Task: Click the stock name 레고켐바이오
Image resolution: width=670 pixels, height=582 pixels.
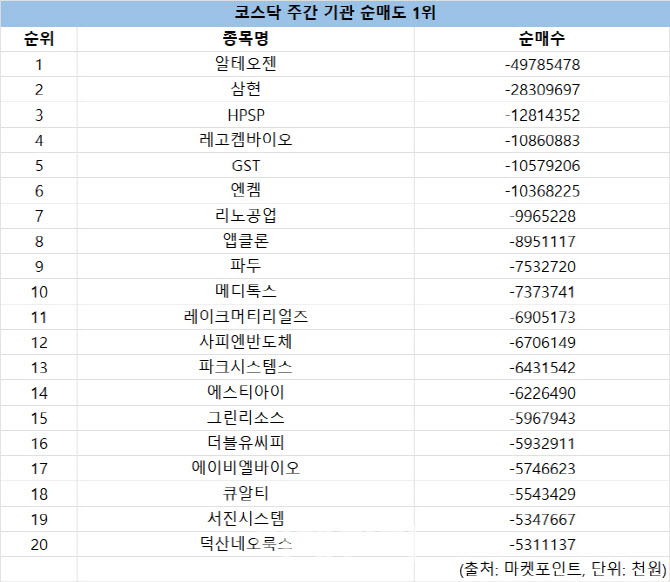Action: (246, 140)
